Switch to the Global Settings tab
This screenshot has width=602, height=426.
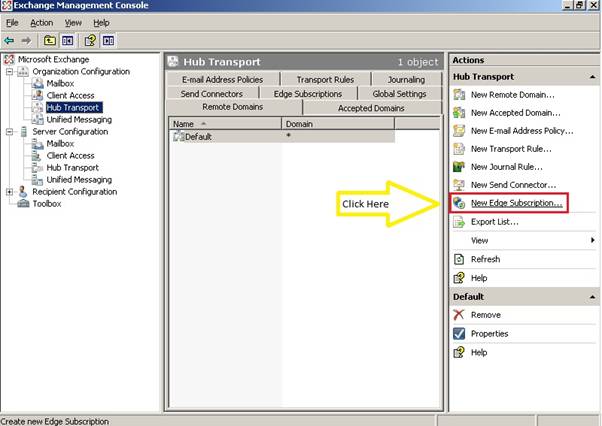point(399,94)
